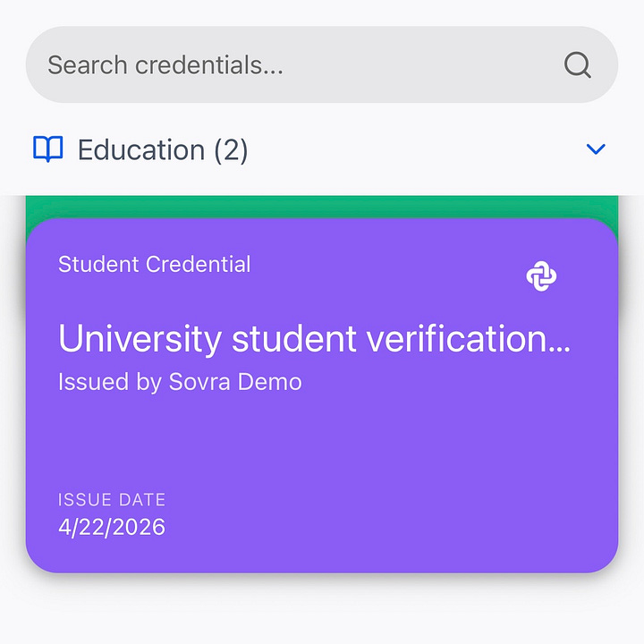Viewport: 644px width, 644px height.
Task: Tap the word Demo in issuer line
Action: [270, 382]
